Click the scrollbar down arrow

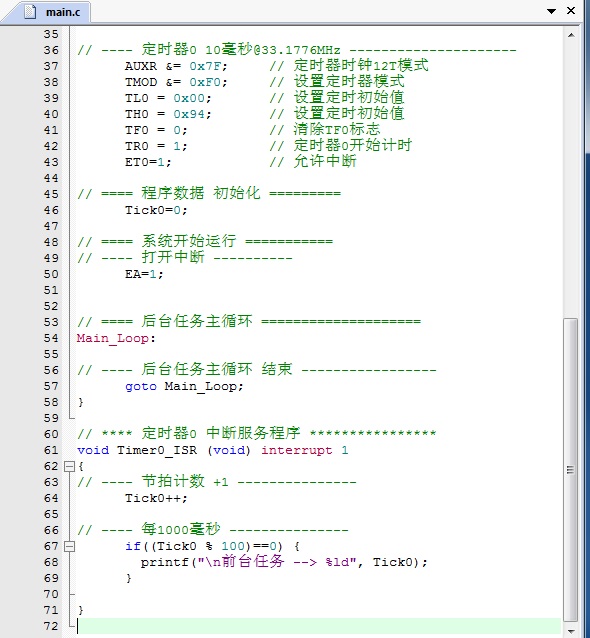pyautogui.click(x=571, y=631)
